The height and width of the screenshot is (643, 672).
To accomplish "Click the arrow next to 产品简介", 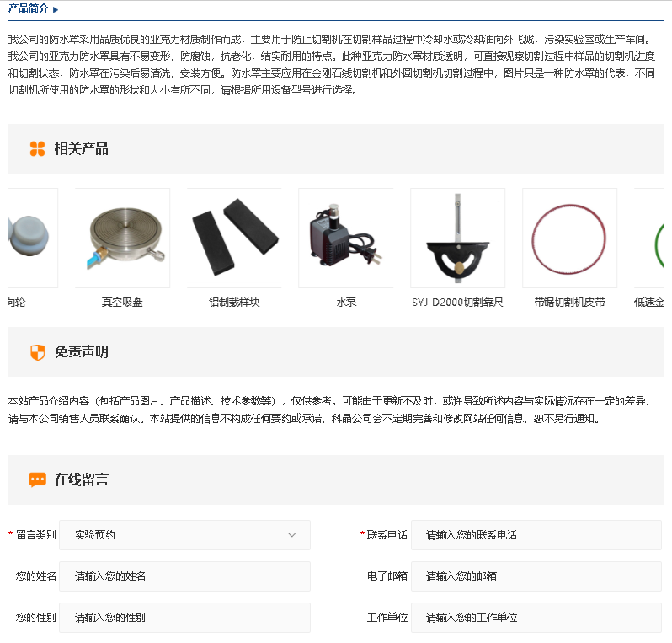I will click(56, 9).
